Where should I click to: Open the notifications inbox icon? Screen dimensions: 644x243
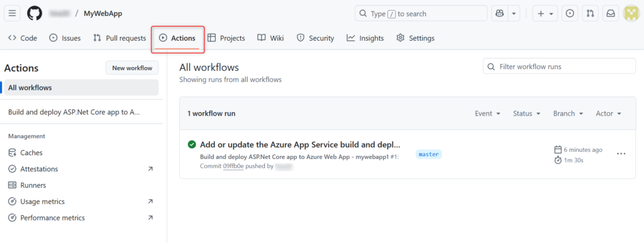click(x=611, y=14)
